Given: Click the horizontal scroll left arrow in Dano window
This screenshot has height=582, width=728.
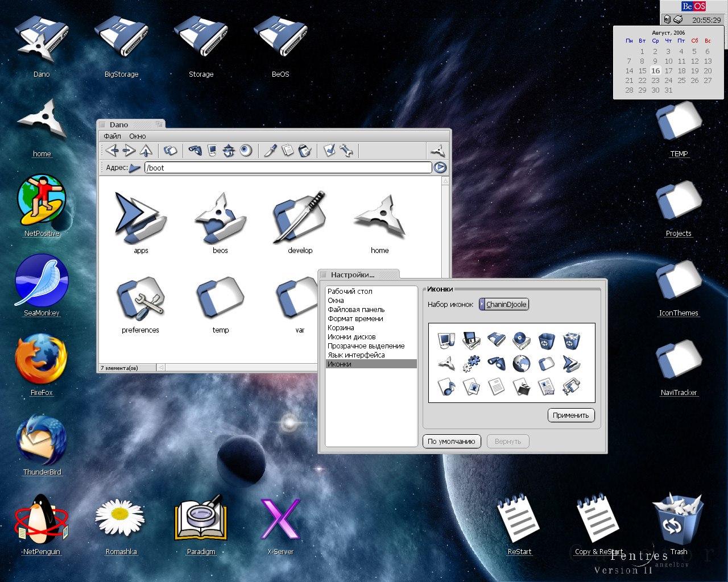Looking at the screenshot, I should [161, 368].
